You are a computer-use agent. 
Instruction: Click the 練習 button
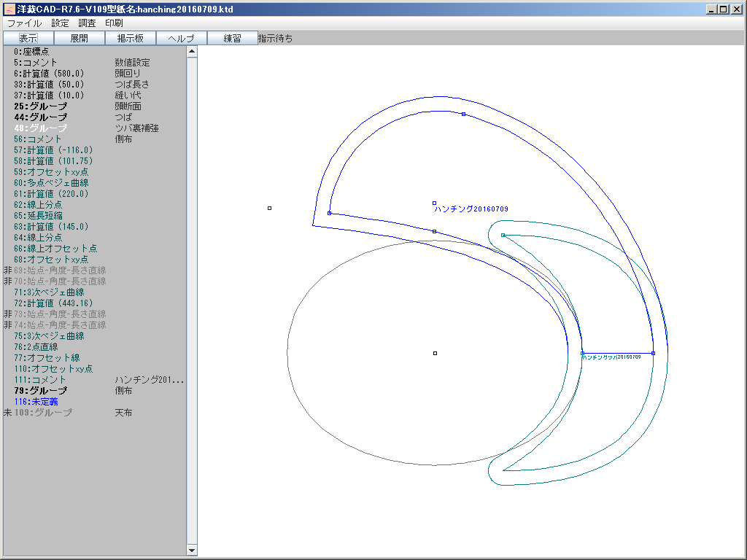(x=233, y=38)
